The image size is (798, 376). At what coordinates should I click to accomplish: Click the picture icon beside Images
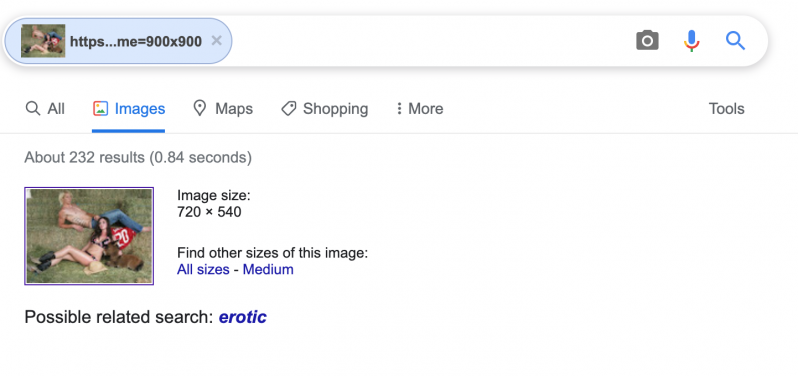(x=100, y=108)
